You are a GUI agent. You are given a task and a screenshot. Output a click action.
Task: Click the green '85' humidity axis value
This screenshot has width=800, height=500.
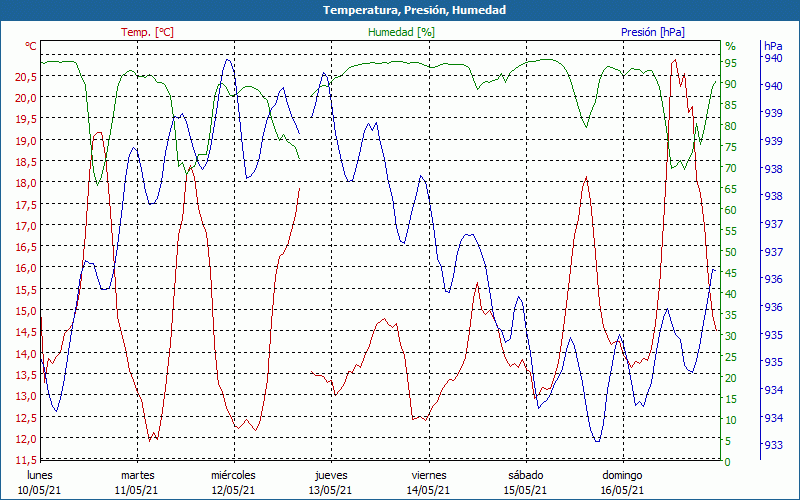(x=731, y=105)
